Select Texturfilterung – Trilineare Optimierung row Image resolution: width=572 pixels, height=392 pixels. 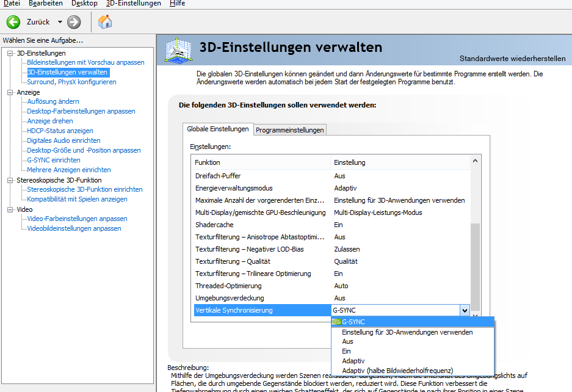coord(331,274)
